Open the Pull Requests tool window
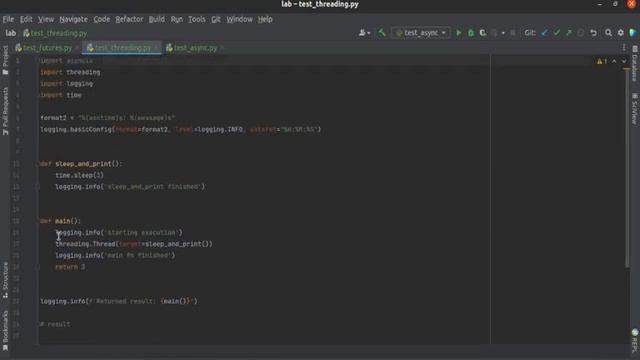The image size is (640, 360). tap(5, 111)
